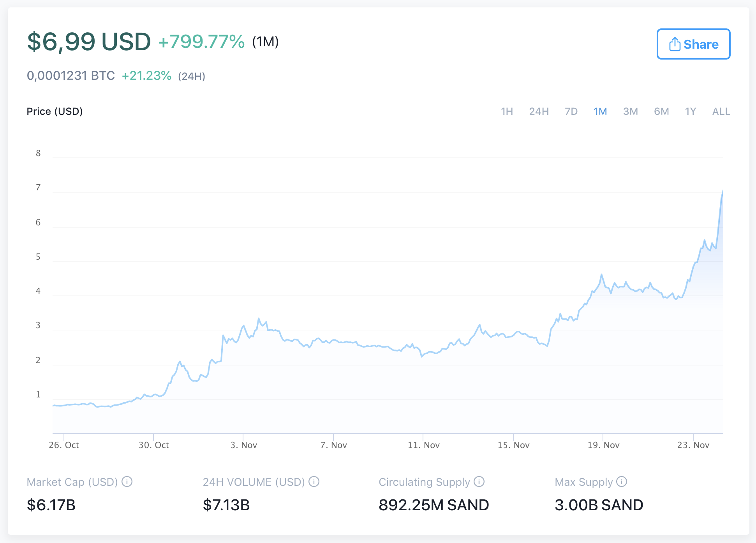Show ALL time price history

pos(721,111)
